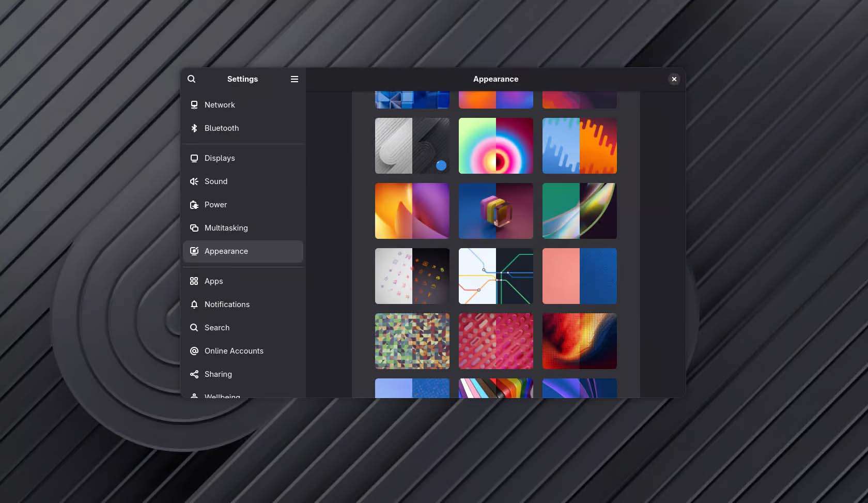868x503 pixels.
Task: Close the Settings window
Action: click(x=674, y=79)
